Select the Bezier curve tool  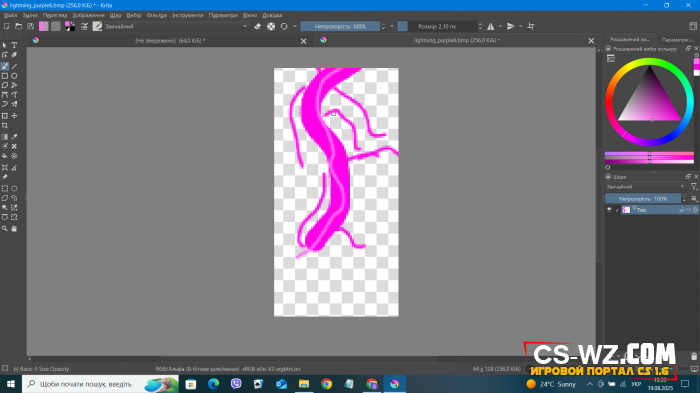point(4,95)
